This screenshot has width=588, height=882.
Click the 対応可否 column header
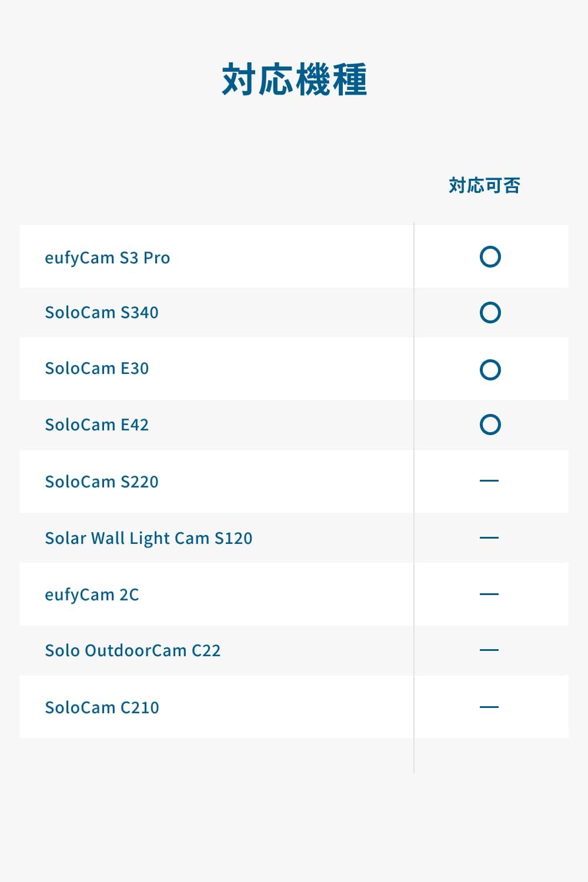(x=485, y=185)
